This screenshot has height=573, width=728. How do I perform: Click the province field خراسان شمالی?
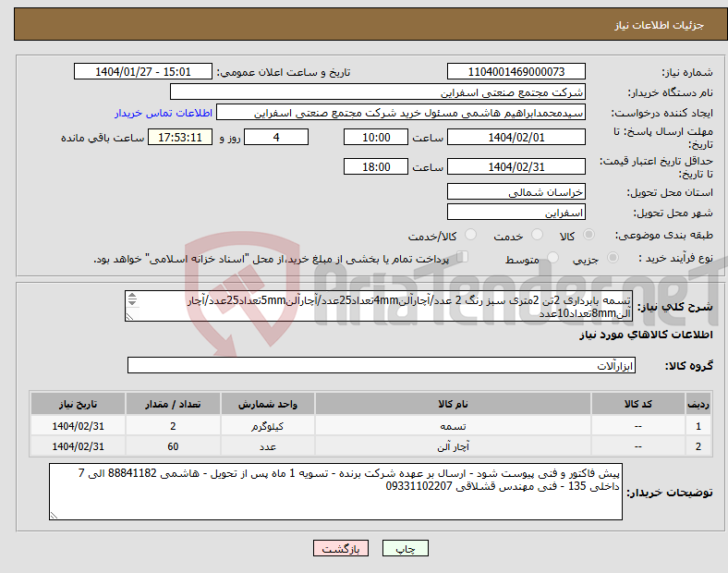click(516, 191)
